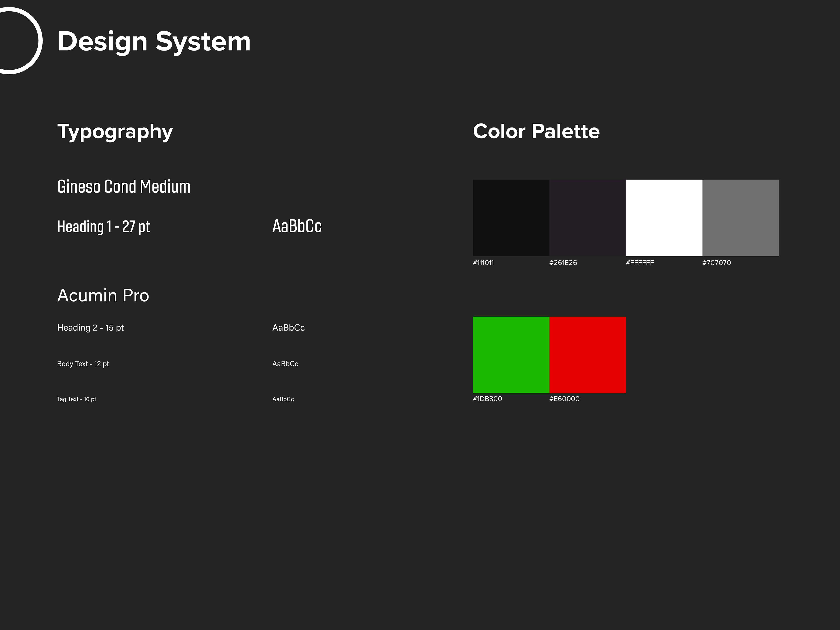Screen dimensions: 840x630
Task: Select the "Color Palette" heading
Action: [536, 131]
